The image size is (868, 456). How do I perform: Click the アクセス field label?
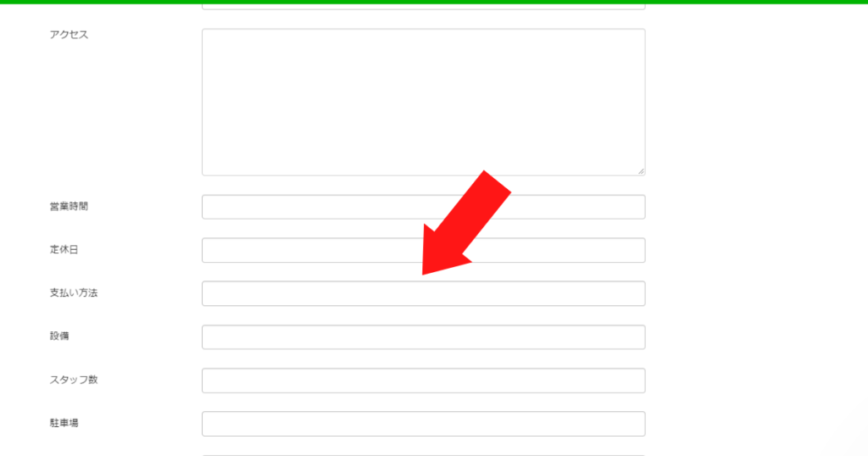(x=70, y=34)
